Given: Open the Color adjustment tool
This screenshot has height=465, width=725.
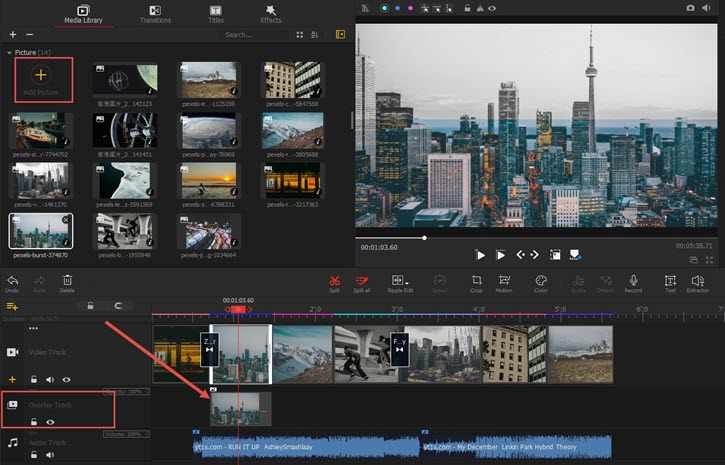Looking at the screenshot, I should click(x=541, y=280).
